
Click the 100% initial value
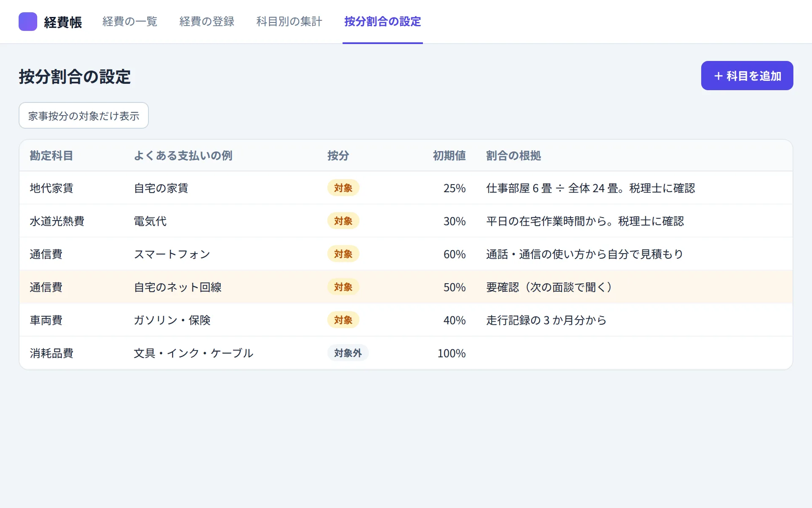pos(452,353)
